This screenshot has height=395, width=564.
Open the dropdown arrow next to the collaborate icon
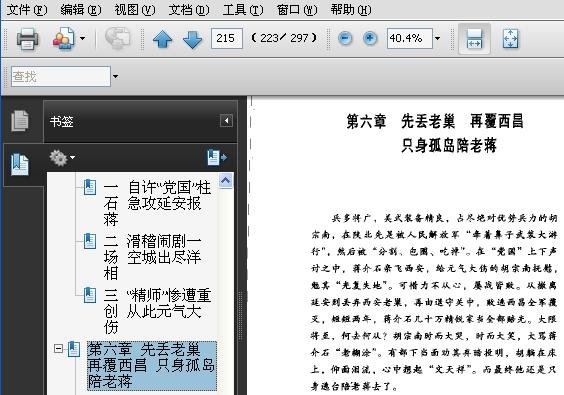tap(82, 38)
